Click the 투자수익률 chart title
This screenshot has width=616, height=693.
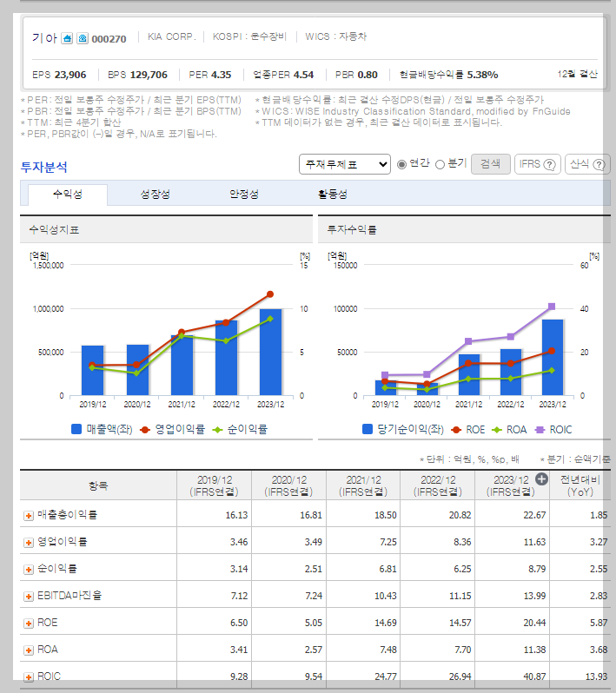click(x=352, y=230)
